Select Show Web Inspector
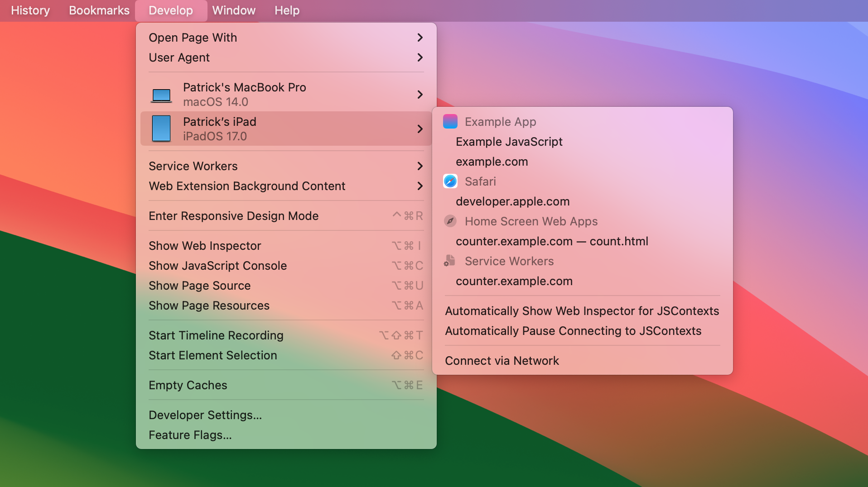Viewport: 868px width, 487px height. coord(286,246)
